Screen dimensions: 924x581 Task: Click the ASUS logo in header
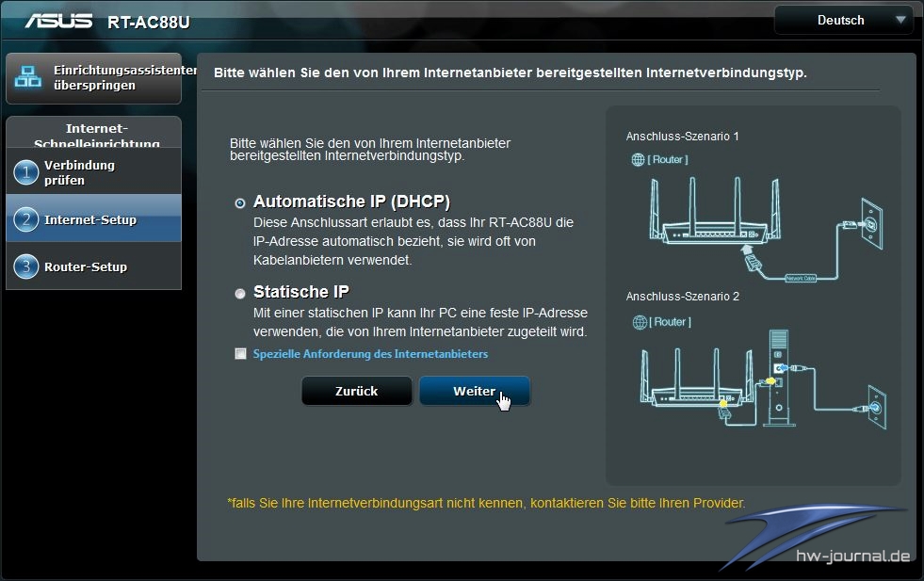(x=58, y=22)
